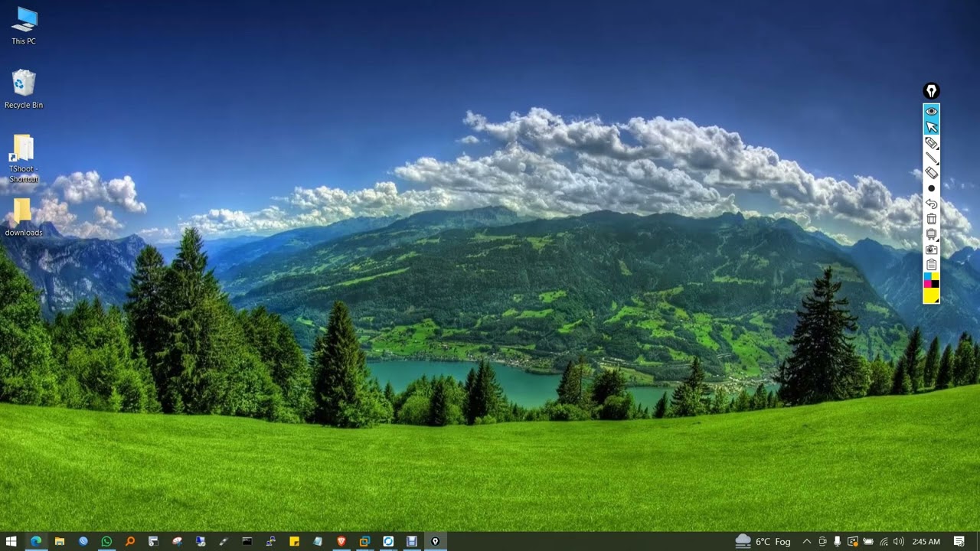Open the Paint palette app in taskbar
This screenshot has height=551, width=980.
177,541
